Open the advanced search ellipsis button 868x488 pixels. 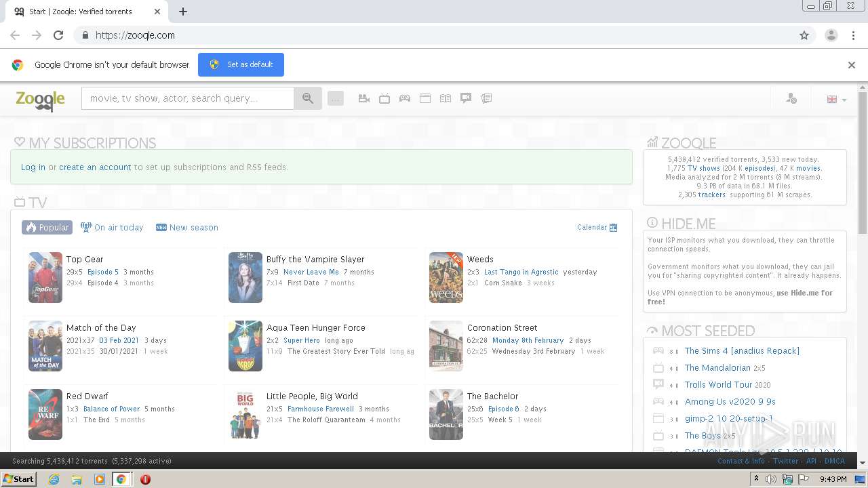[x=336, y=99]
